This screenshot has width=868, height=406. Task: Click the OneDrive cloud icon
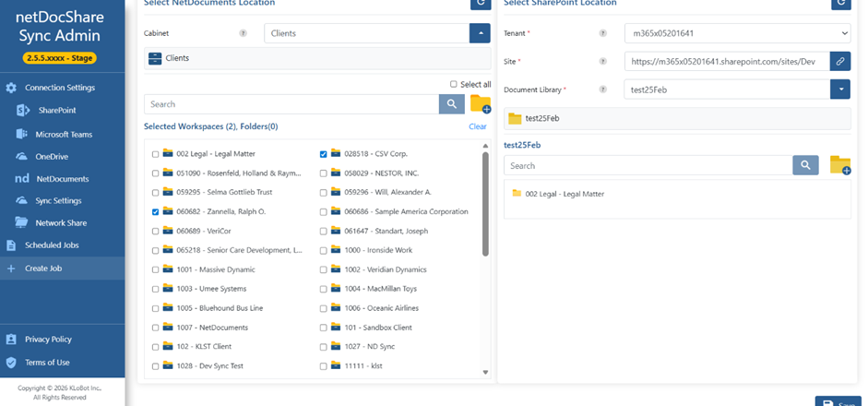[x=21, y=157]
